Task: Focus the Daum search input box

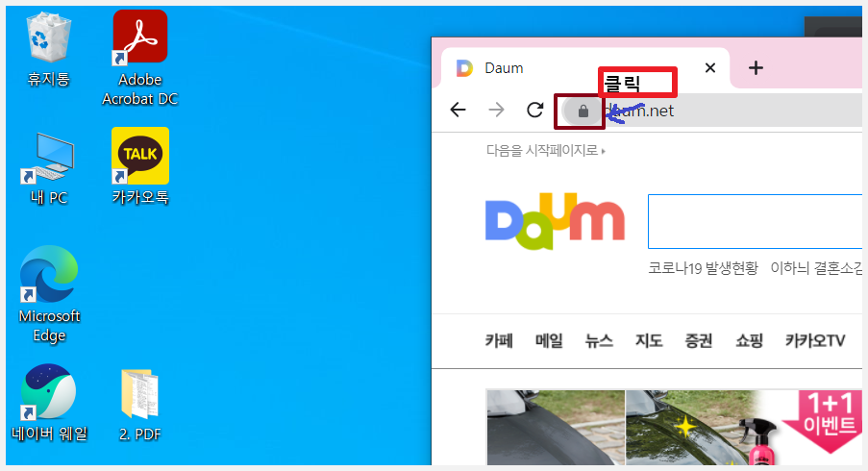Action: [x=756, y=221]
